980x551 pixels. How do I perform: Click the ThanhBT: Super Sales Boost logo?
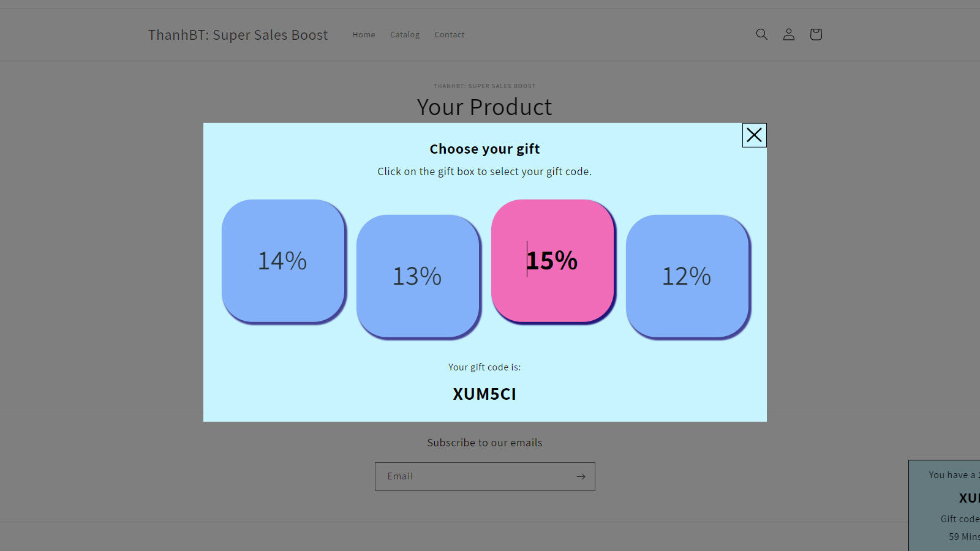(238, 35)
